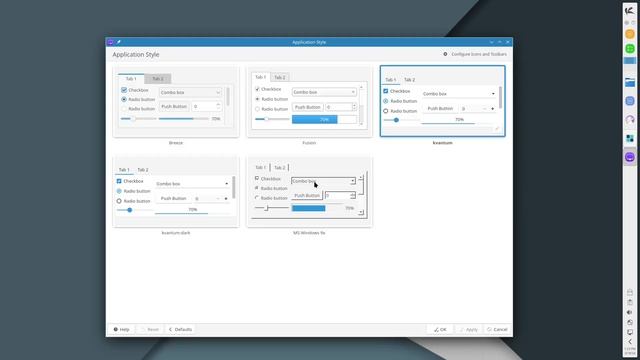
Task: Select second Radio button in kvantum-dark preview
Action: coord(119,201)
